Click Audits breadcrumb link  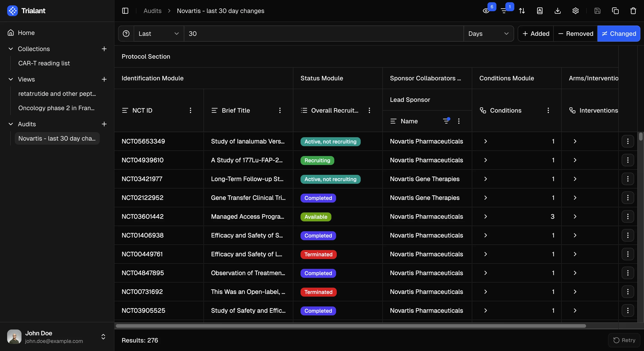click(152, 11)
